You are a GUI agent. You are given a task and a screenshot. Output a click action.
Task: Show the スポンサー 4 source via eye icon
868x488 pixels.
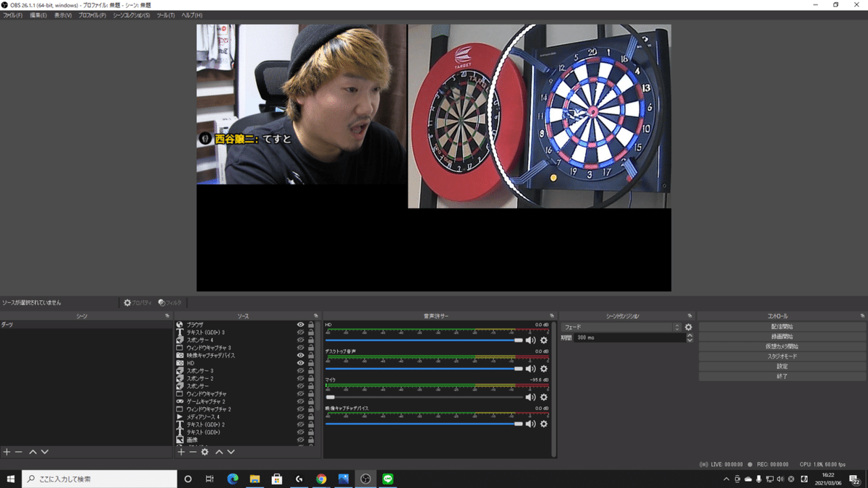point(301,341)
